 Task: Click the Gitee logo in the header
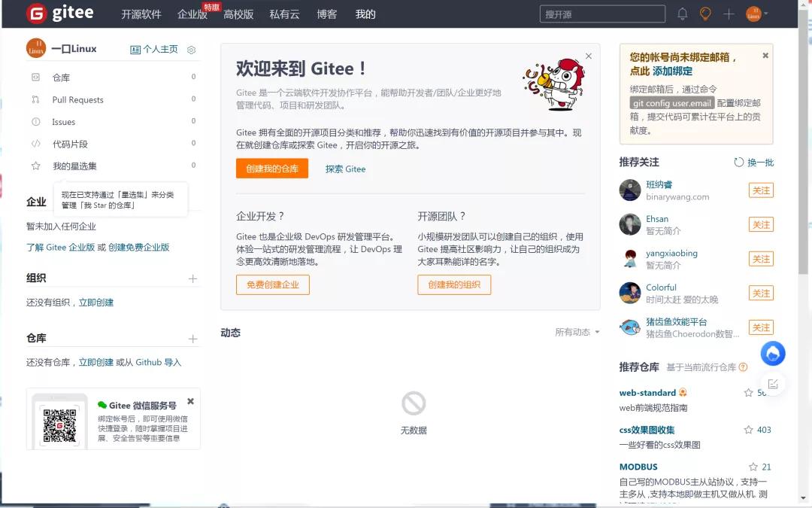(60, 14)
